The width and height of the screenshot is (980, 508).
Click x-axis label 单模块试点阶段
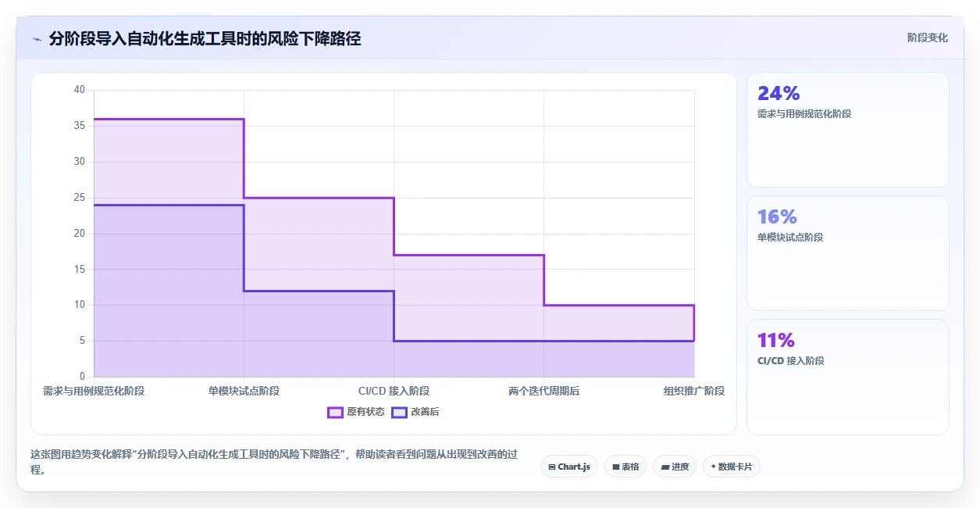click(244, 391)
